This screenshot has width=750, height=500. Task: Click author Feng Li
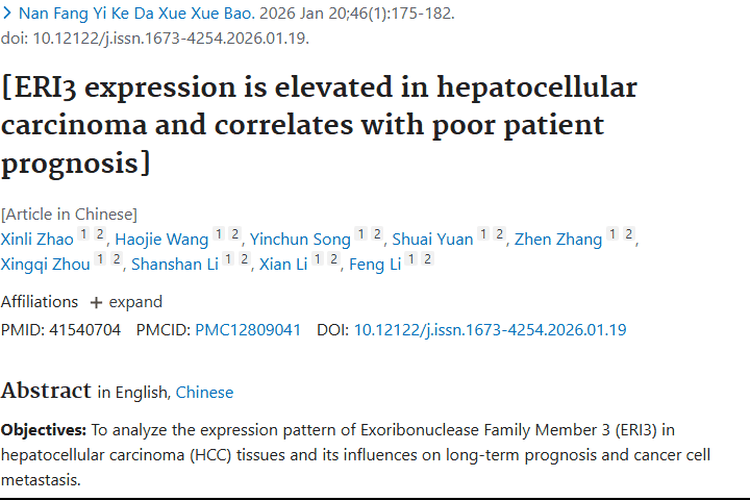[375, 264]
